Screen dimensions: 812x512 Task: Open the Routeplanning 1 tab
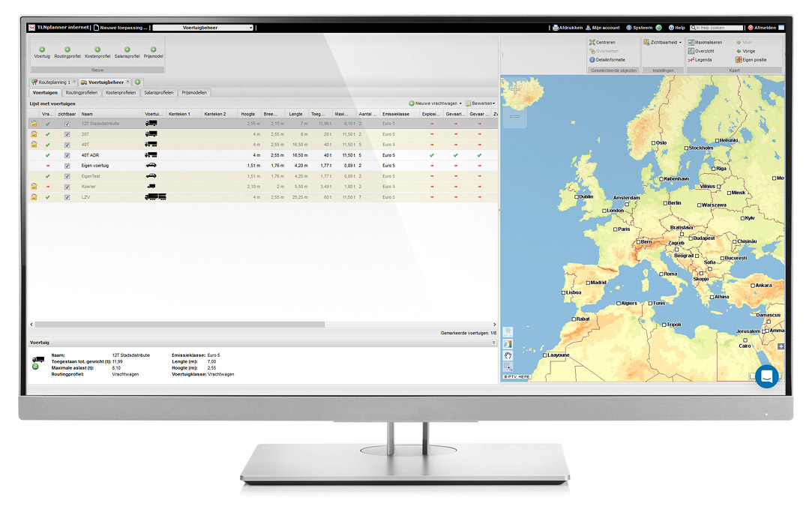click(52, 82)
